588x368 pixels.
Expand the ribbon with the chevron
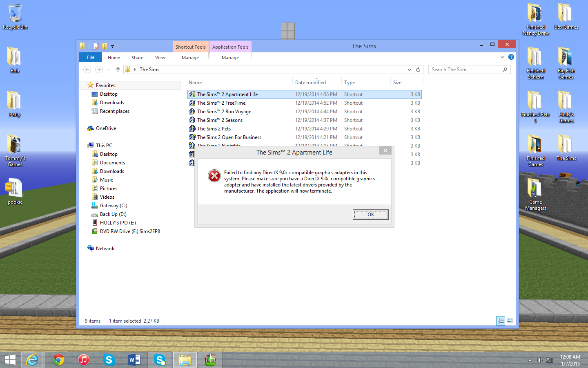click(x=502, y=57)
